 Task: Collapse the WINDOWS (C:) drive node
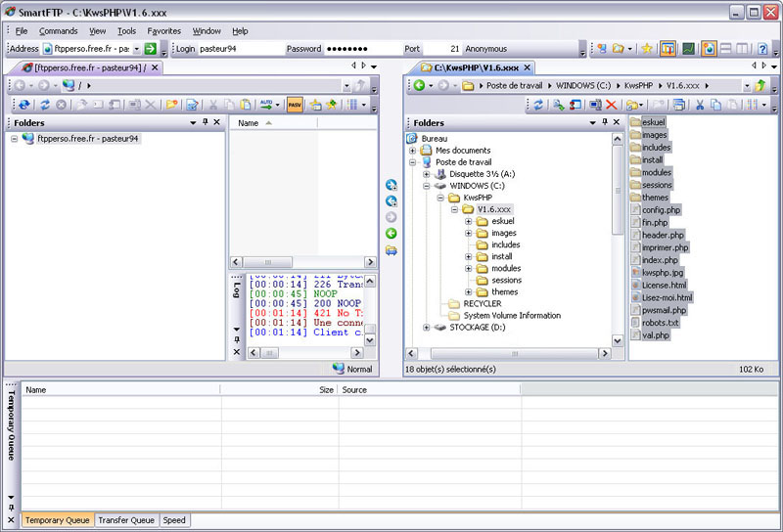427,186
